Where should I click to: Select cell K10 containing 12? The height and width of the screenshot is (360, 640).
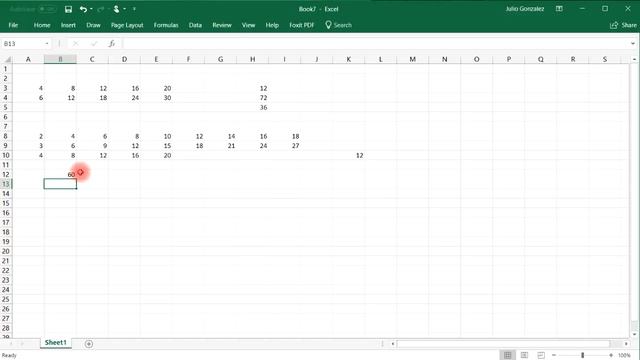[349, 156]
